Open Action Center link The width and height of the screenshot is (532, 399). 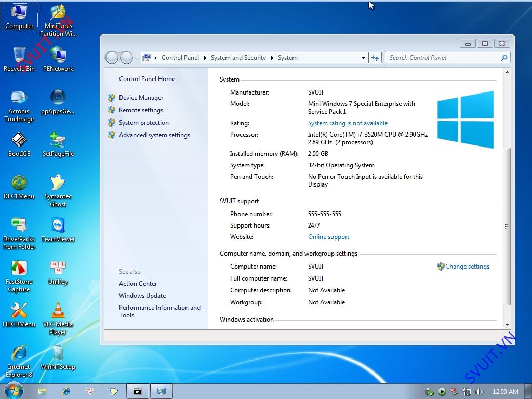(x=138, y=283)
